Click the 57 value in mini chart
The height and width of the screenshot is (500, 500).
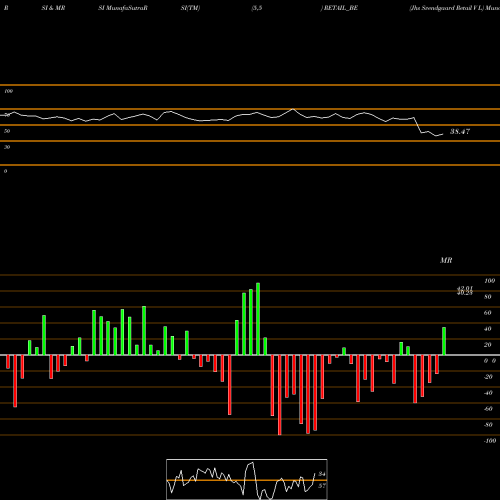[322, 486]
